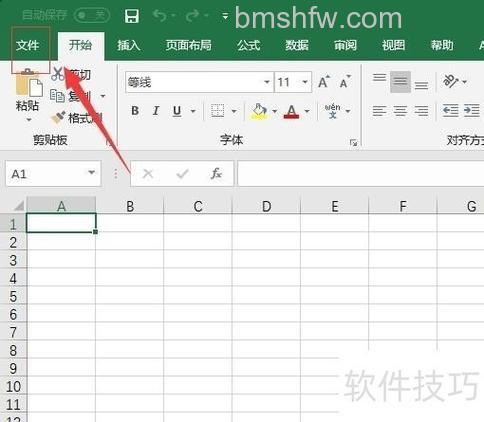Select row 5 header
484x422 pixels.
pos(13,296)
